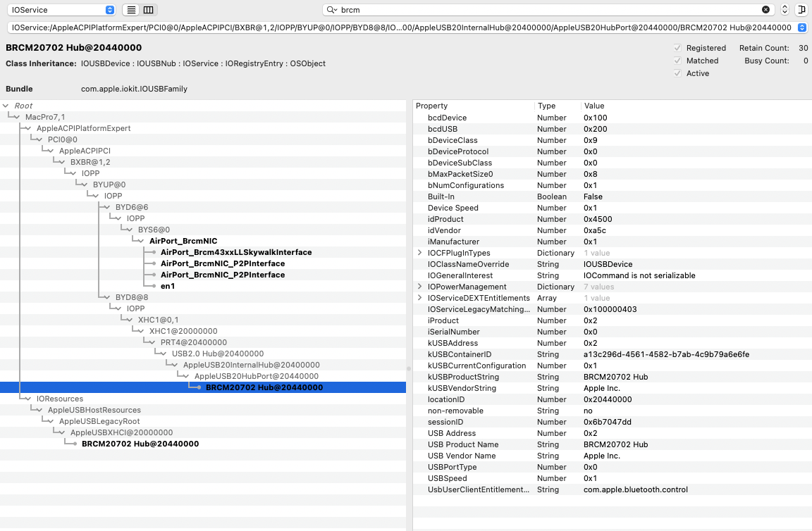Expand IOServiceDEXTEntitlements array
Screen dimensions: 812x531
420,298
